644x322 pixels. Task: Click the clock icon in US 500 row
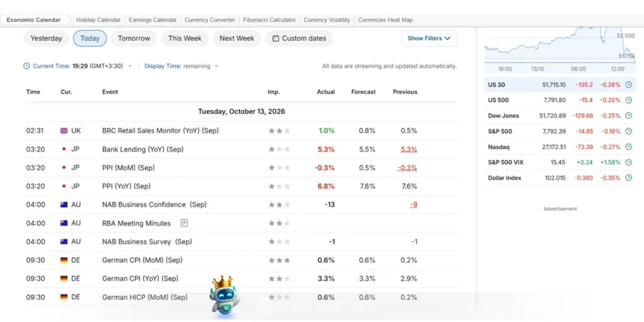[x=628, y=100]
